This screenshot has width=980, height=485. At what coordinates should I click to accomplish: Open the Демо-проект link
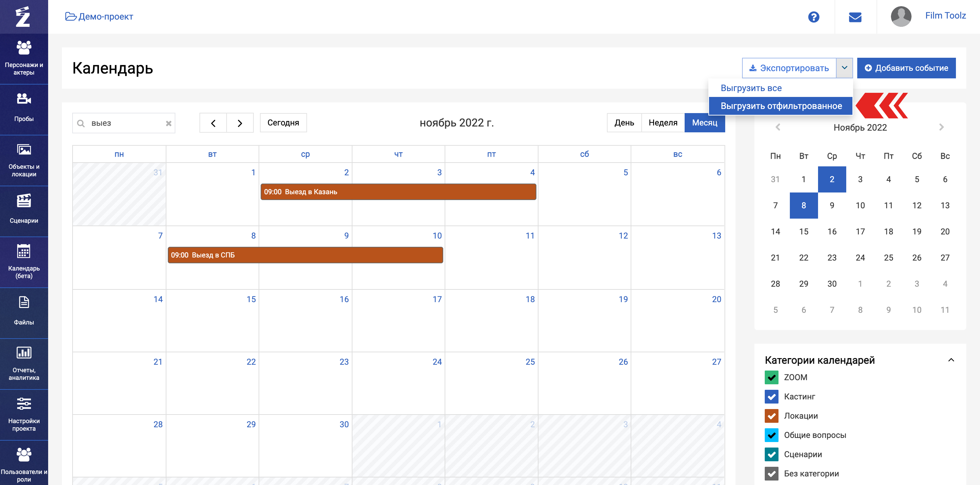point(99,17)
